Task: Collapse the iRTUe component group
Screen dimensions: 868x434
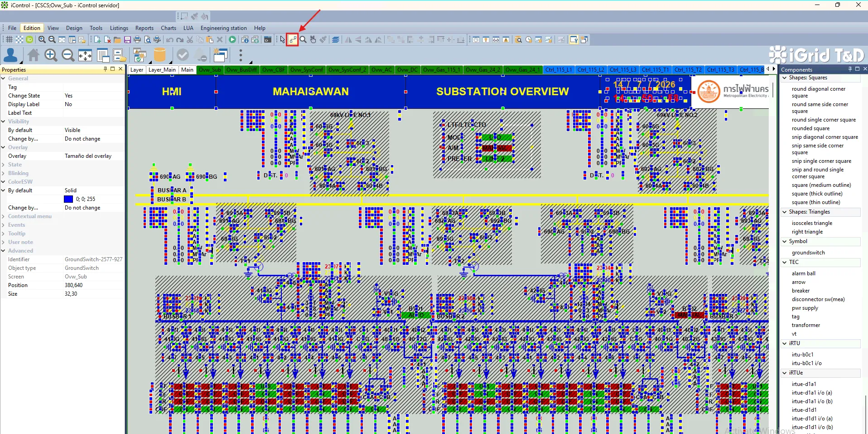Action: pyautogui.click(x=785, y=373)
